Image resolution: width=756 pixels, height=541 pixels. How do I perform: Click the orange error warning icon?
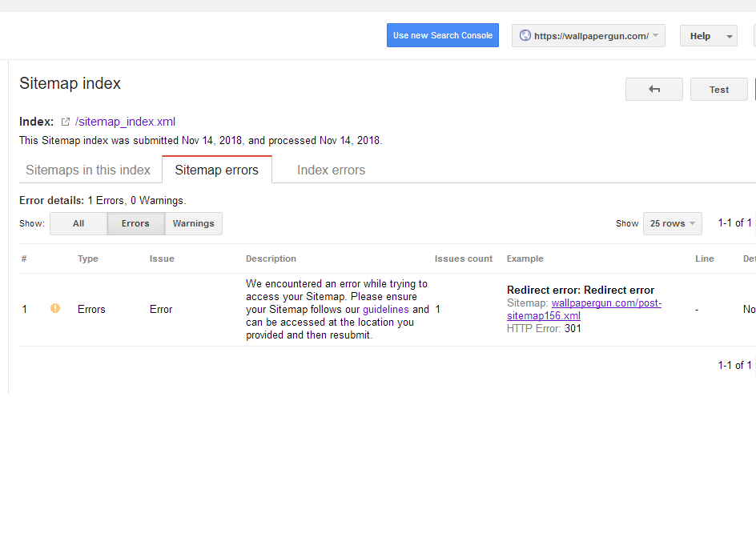(55, 308)
